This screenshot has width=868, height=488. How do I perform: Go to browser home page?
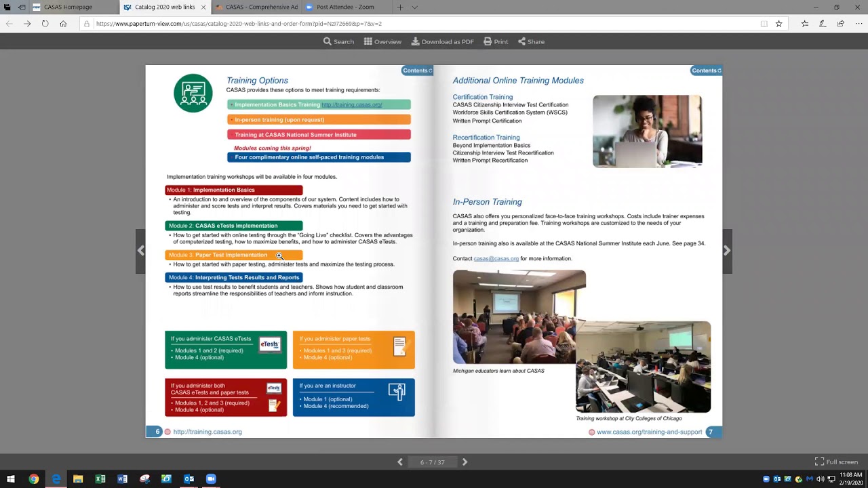point(63,24)
